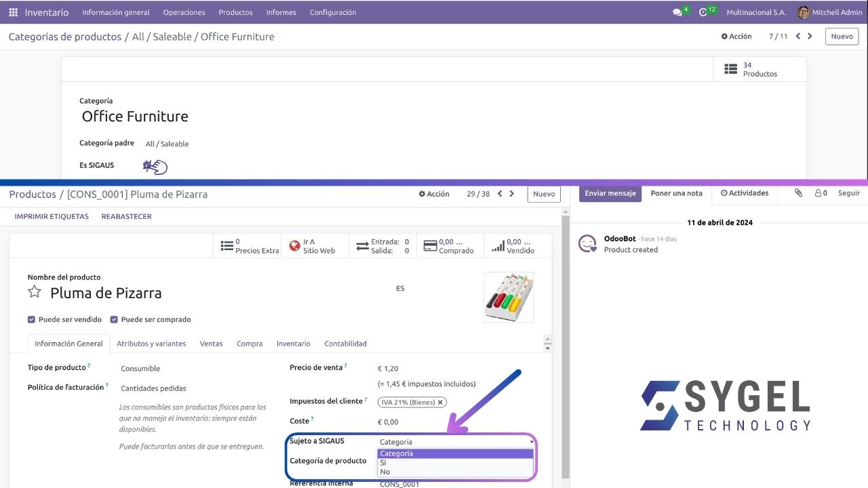Switch to Inventario tab
Image resolution: width=868 pixels, height=488 pixels.
(x=293, y=344)
